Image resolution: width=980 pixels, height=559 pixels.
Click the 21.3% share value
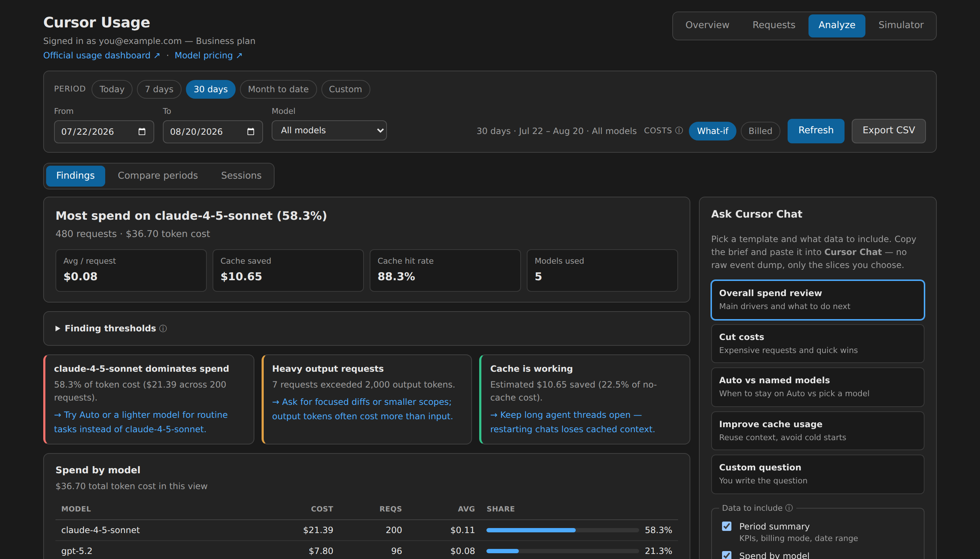click(x=658, y=551)
